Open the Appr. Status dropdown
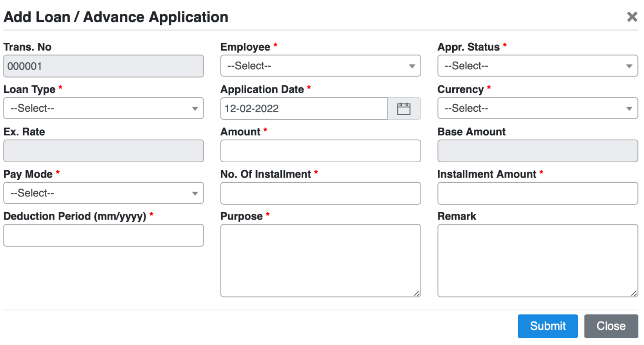Screen dimensions: 644x345 click(537, 66)
